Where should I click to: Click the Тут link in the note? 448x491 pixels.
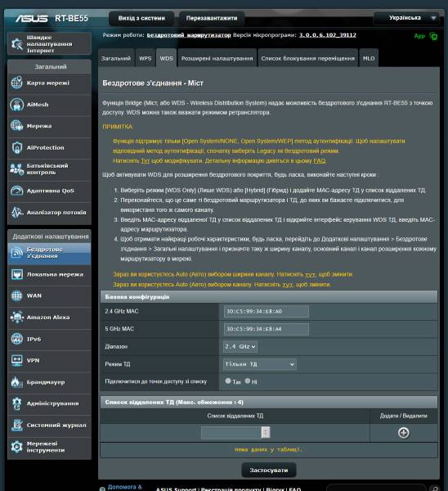(x=146, y=160)
